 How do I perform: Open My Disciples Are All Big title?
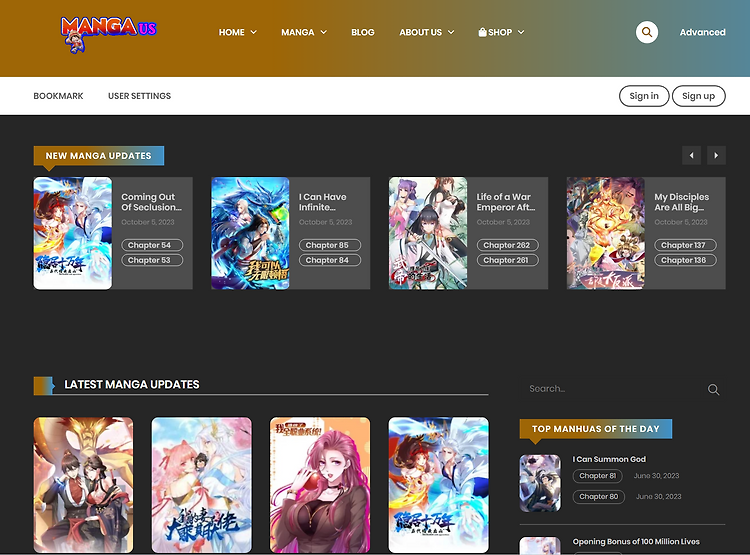point(682,202)
